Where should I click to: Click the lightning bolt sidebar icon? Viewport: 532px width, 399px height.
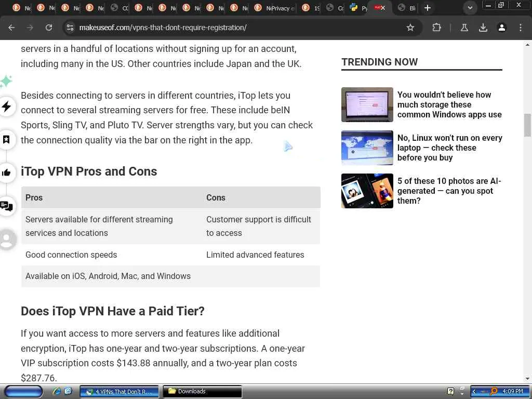[6, 107]
